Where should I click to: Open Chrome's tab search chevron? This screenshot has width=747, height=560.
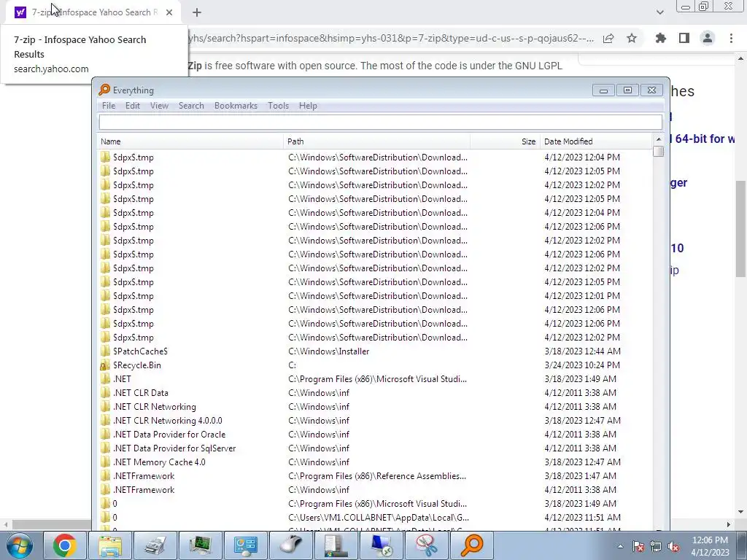click(x=659, y=12)
